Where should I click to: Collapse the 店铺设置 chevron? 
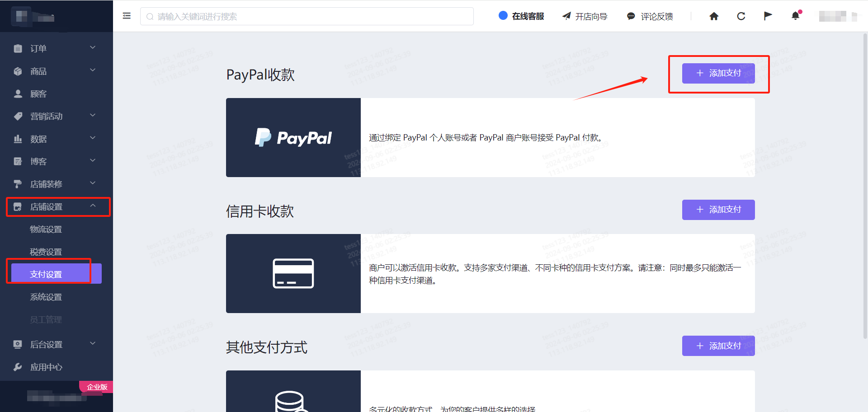[x=93, y=206]
